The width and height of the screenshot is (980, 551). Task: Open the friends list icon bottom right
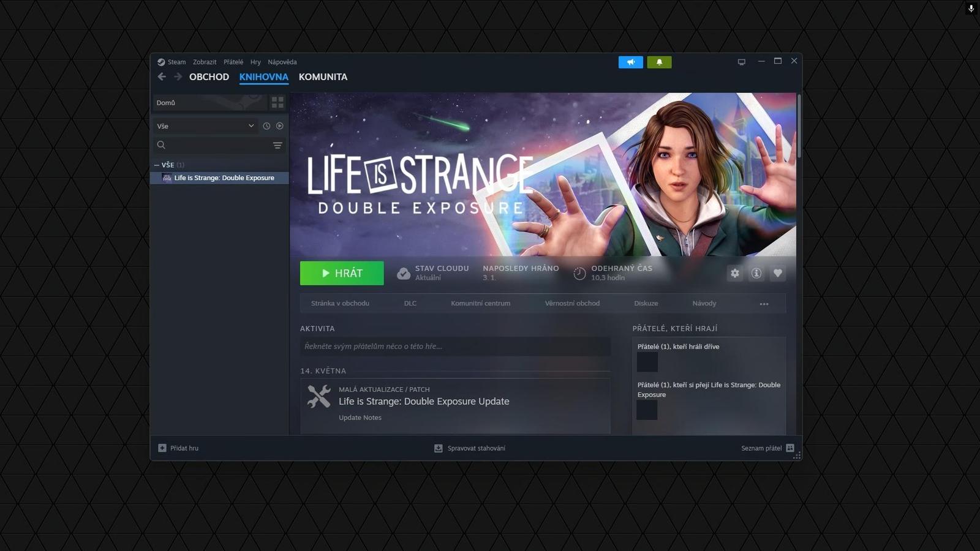[790, 448]
